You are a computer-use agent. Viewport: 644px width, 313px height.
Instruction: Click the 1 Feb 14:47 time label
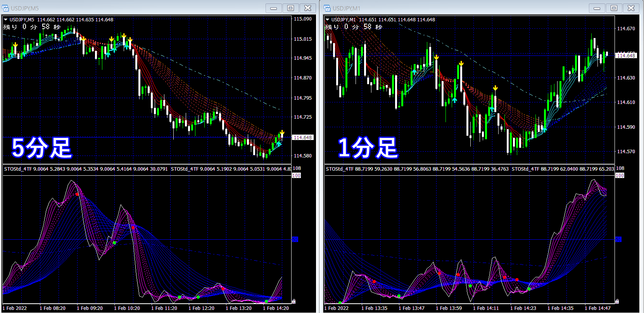pyautogui.click(x=597, y=308)
